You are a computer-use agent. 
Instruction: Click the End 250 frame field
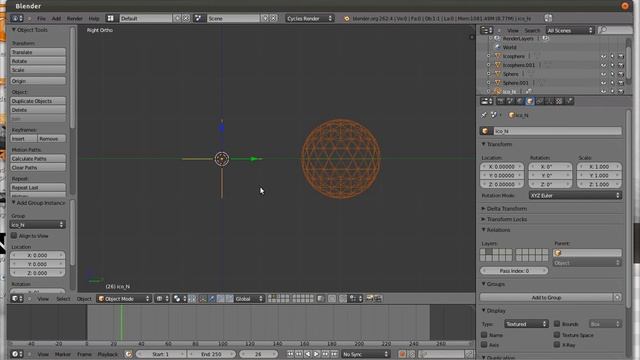tap(211, 354)
